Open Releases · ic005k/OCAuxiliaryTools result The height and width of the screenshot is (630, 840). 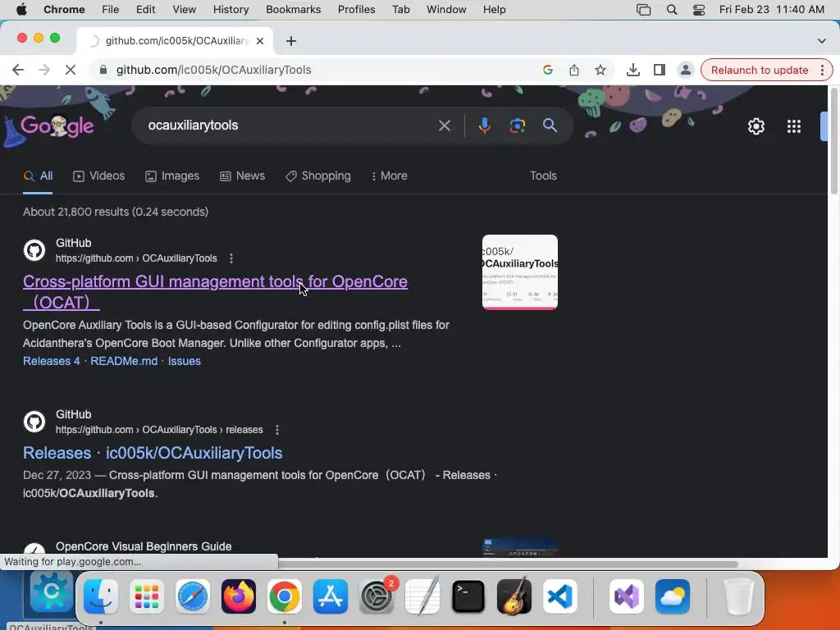click(153, 453)
